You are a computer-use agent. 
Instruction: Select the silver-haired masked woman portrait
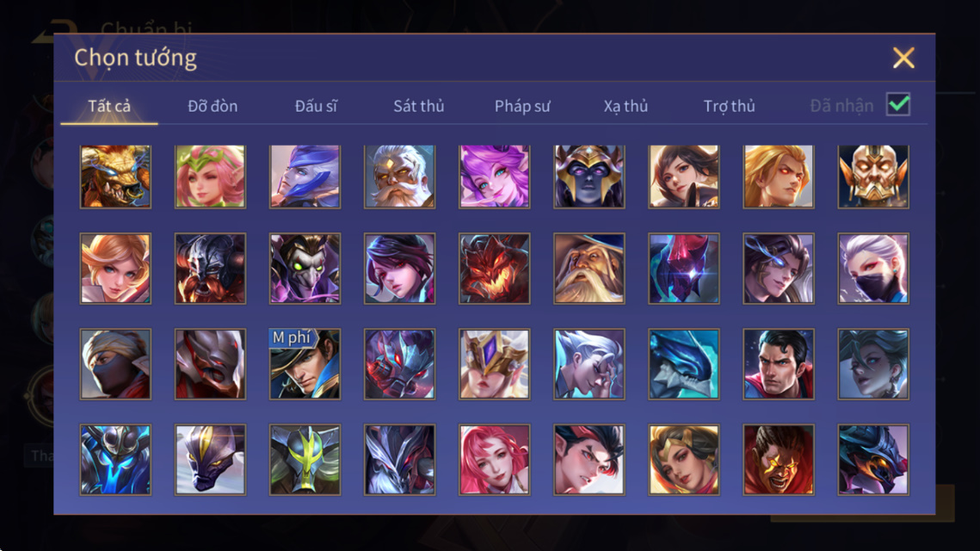pos(873,269)
